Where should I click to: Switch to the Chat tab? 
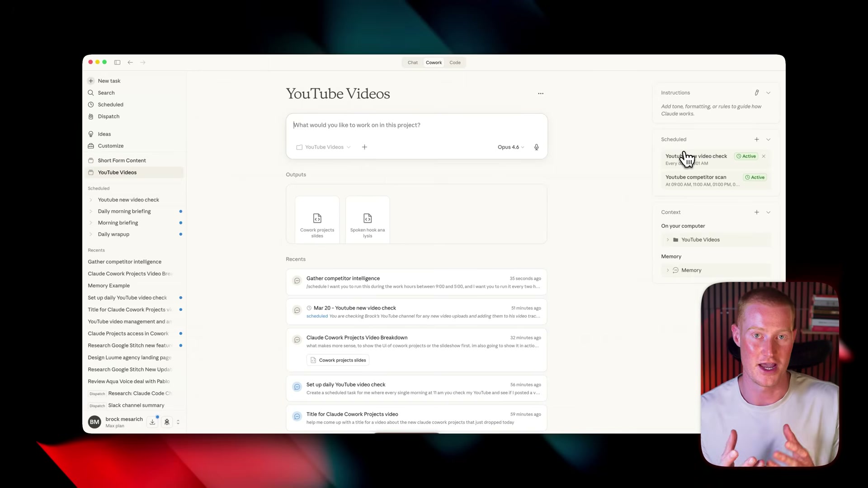[x=413, y=62]
